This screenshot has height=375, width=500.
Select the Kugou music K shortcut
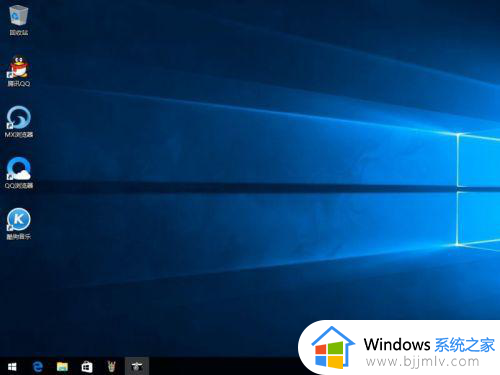coord(19,224)
